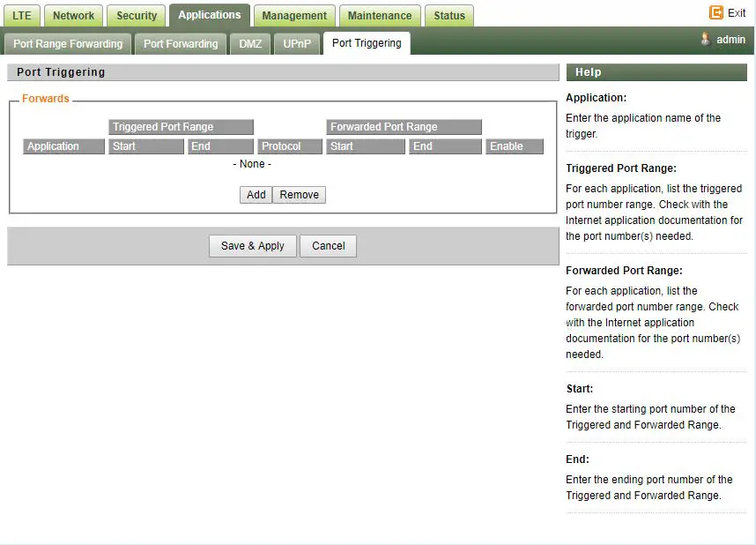Click Start under Forwarded Port Range

tap(366, 146)
